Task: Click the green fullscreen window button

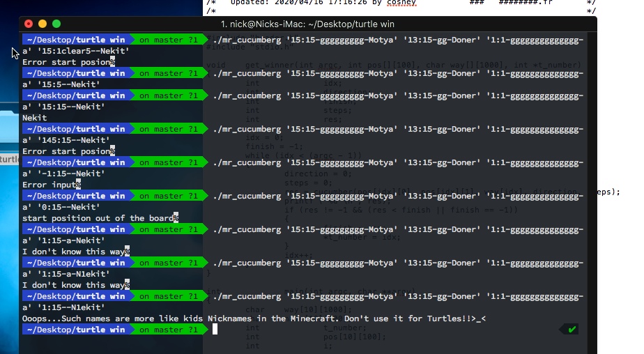Action: click(56, 24)
